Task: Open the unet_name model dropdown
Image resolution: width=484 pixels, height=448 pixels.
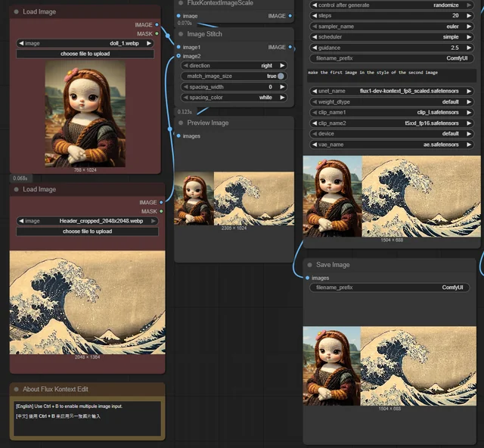Action: tap(392, 91)
